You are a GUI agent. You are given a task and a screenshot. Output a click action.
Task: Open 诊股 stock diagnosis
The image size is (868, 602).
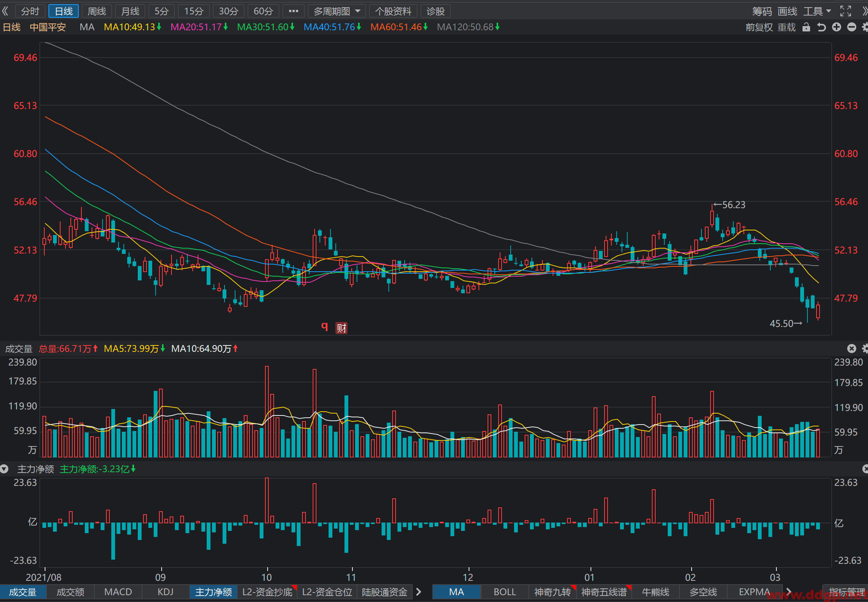[435, 11]
